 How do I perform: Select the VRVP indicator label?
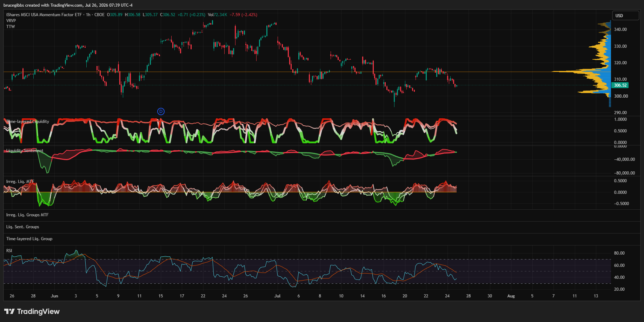click(11, 21)
